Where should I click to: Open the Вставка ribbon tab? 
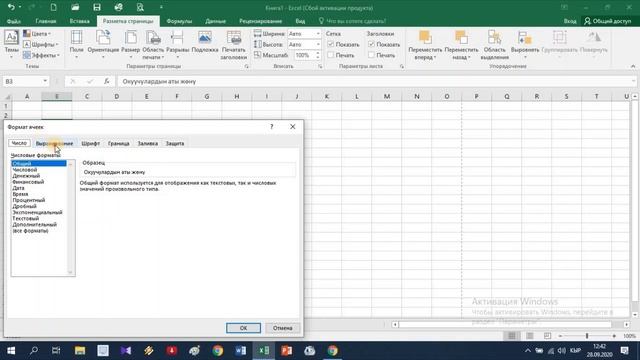tap(79, 21)
